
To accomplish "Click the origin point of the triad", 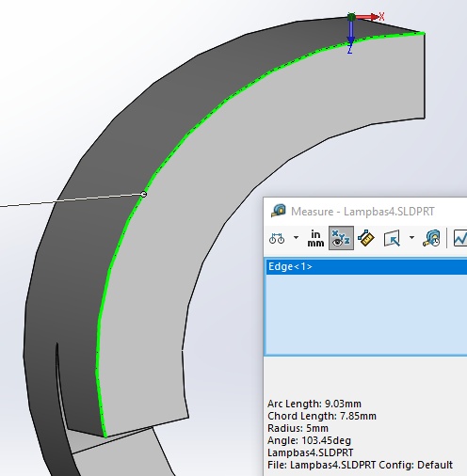I will (351, 17).
